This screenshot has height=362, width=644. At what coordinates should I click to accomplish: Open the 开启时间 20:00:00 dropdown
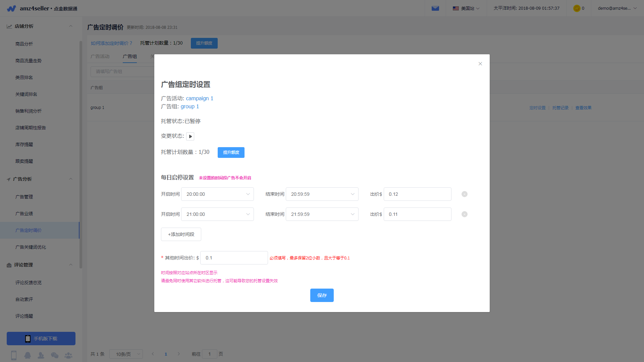[x=217, y=194]
